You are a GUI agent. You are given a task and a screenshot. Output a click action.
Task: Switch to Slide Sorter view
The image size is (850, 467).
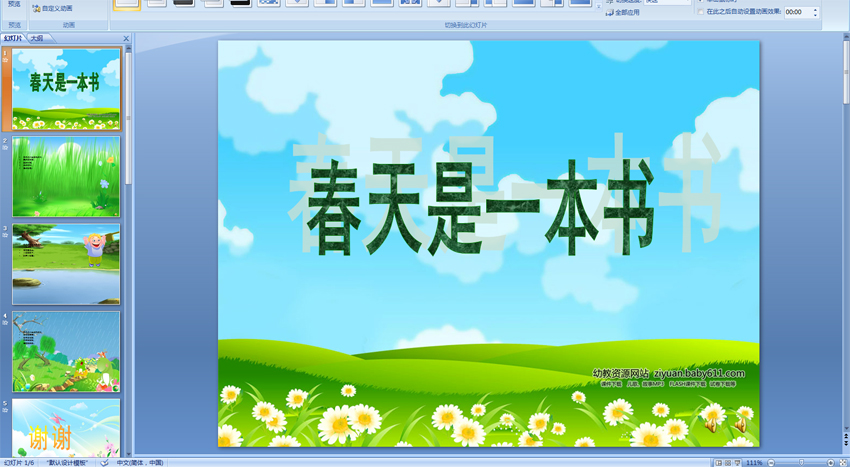(x=728, y=463)
